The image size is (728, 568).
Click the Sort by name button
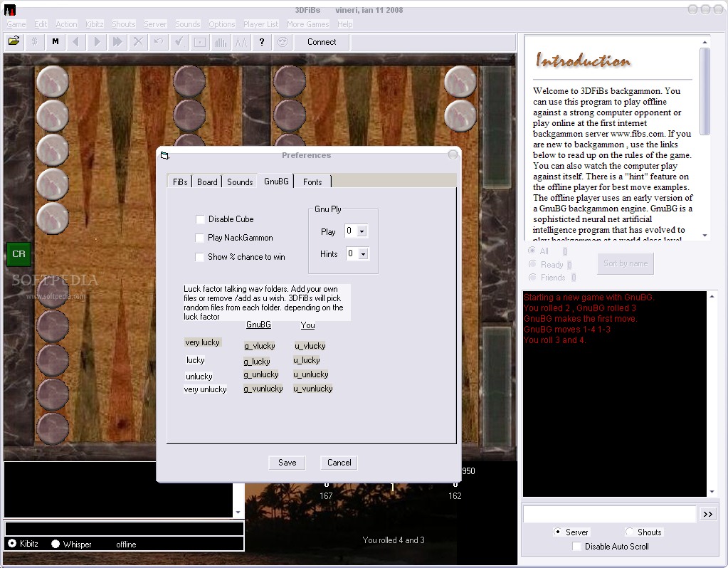[626, 263]
